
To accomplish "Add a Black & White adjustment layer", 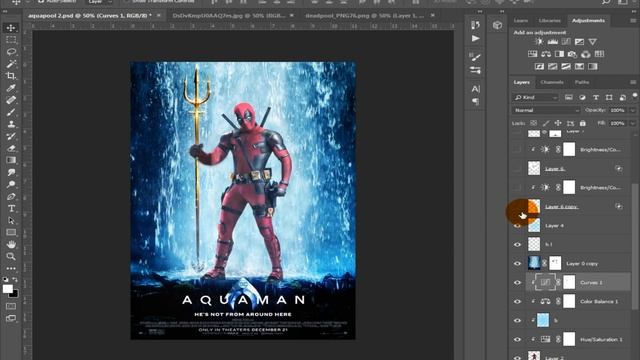I will click(x=559, y=54).
